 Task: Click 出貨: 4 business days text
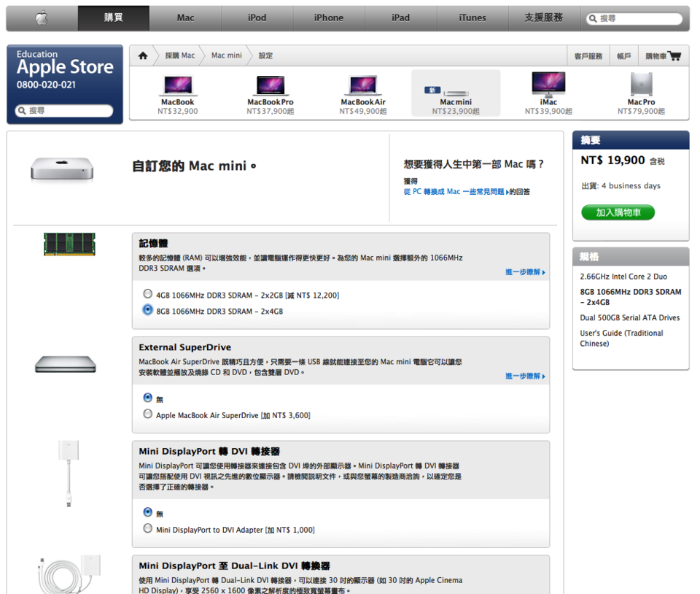click(621, 186)
